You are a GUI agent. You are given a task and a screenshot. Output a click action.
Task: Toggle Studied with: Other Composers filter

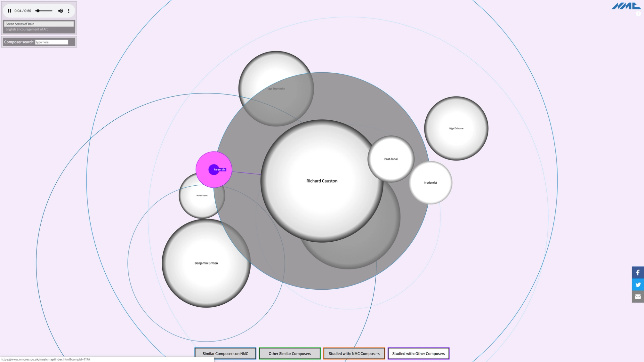click(x=418, y=353)
